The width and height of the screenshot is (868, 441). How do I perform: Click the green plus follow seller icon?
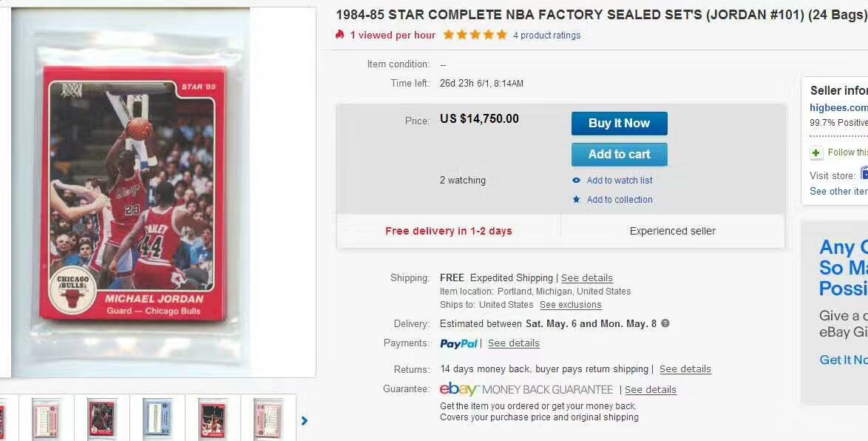[x=816, y=153]
